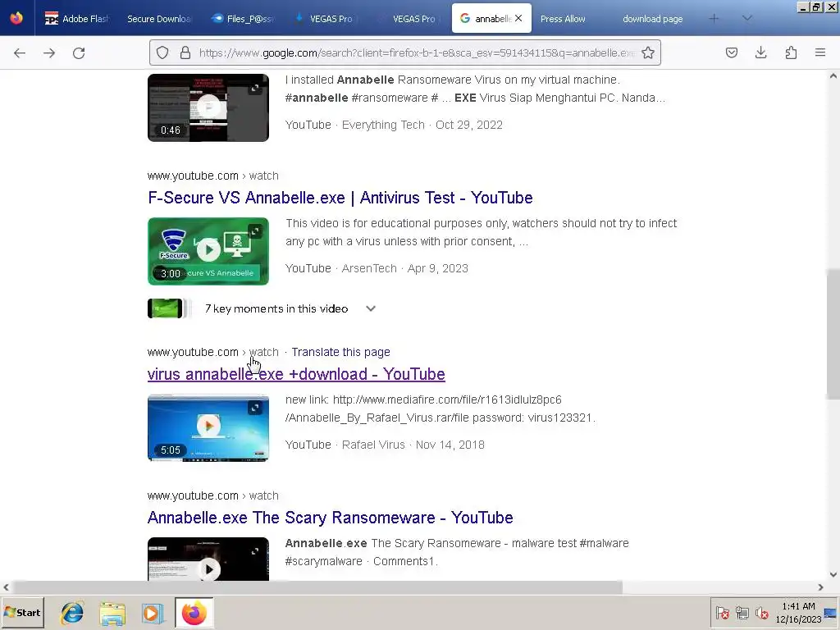Play the Scary Ransomeware video thumbnail
This screenshot has height=630, width=840.
click(208, 559)
